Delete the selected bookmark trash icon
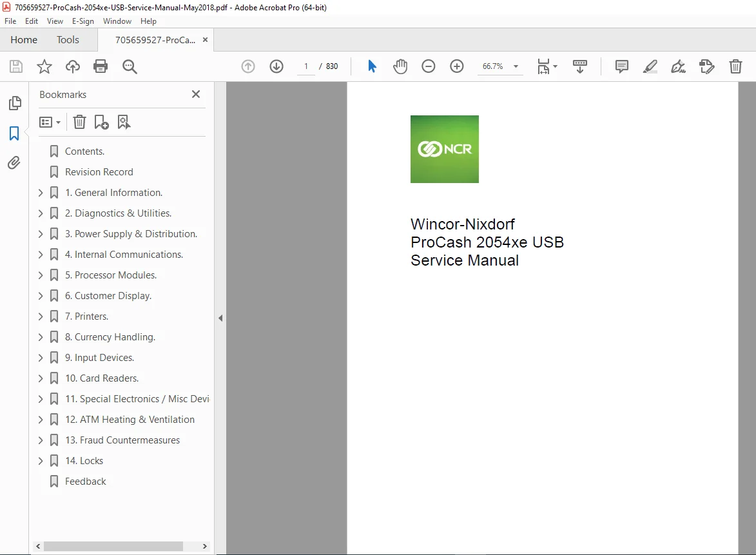The height and width of the screenshot is (555, 756). pos(79,122)
